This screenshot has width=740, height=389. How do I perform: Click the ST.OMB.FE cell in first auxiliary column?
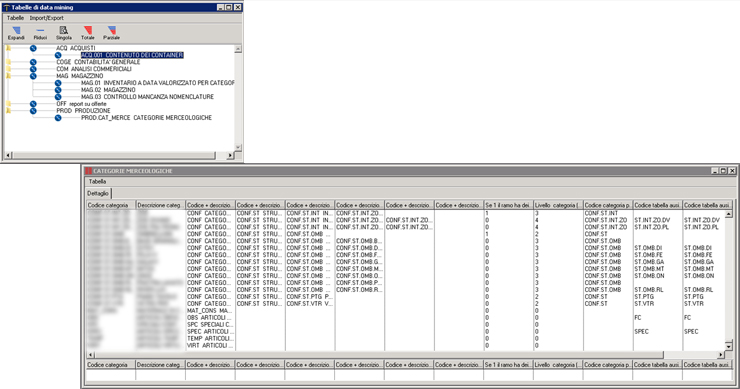coord(648,255)
